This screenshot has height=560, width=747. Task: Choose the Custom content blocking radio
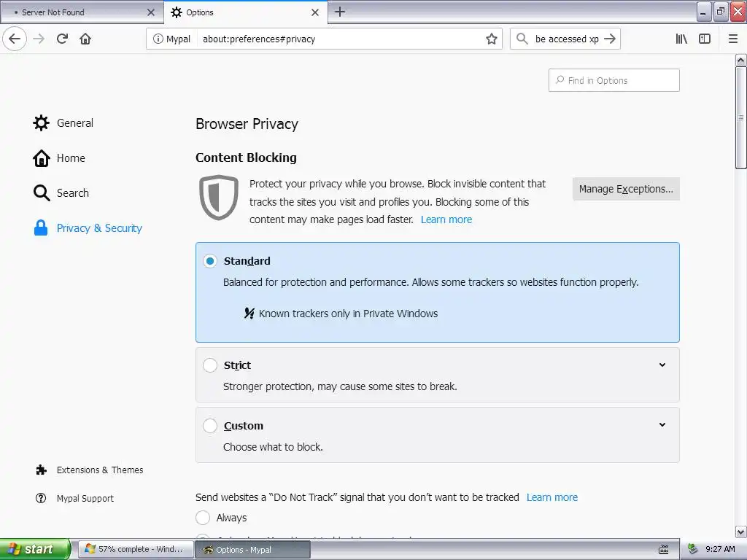(210, 426)
